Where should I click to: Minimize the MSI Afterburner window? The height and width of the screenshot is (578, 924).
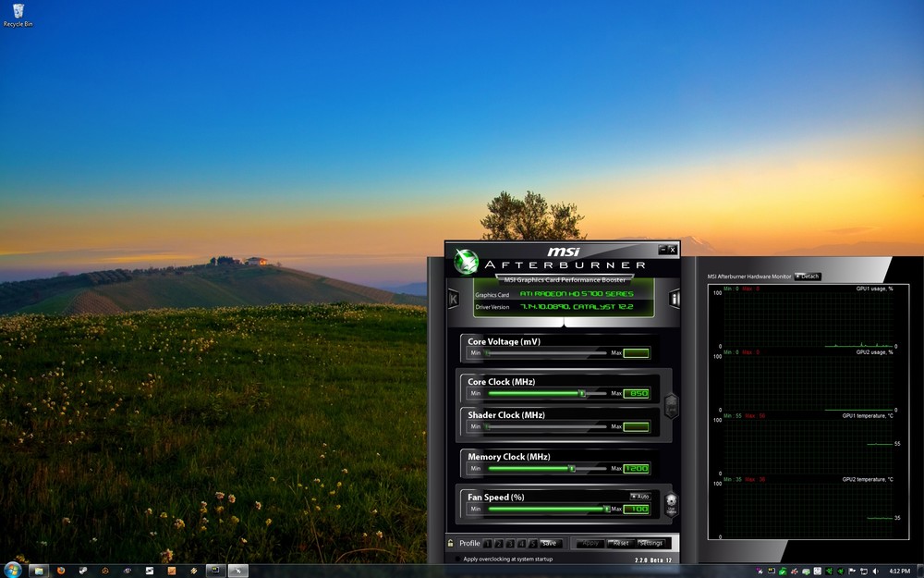click(x=663, y=250)
